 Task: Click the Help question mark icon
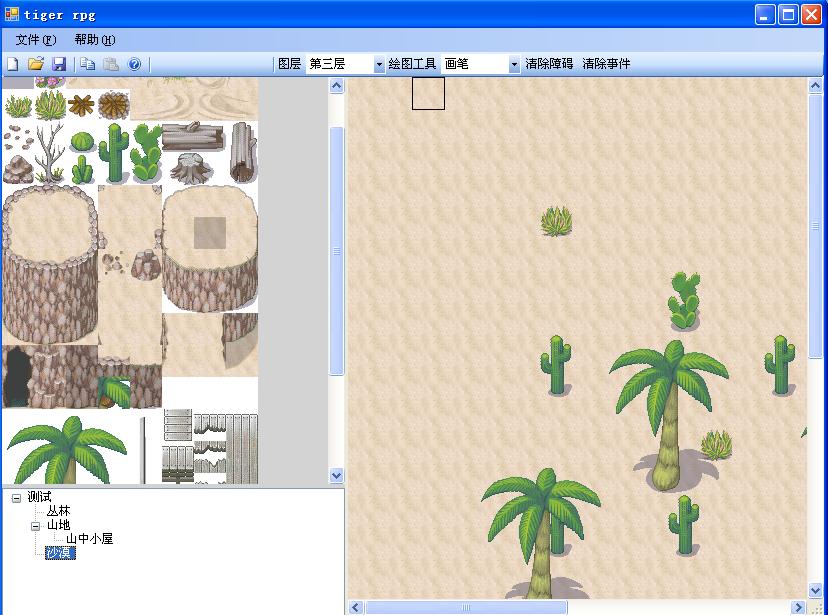135,64
